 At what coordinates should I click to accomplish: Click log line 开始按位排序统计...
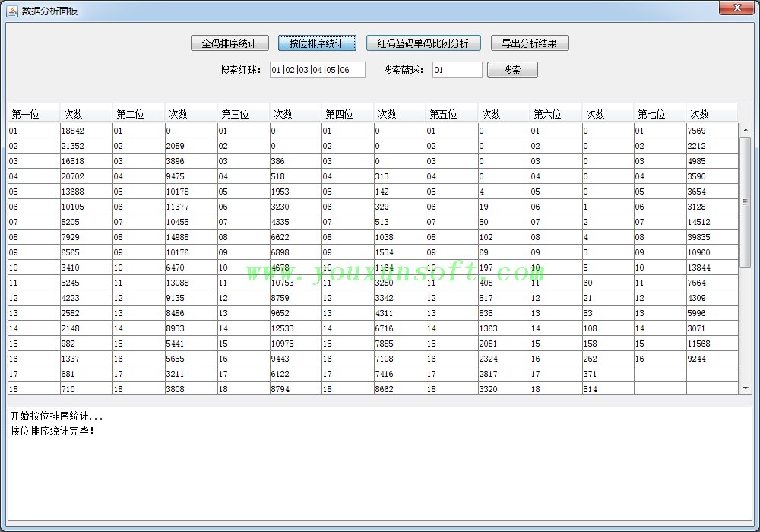coord(57,416)
